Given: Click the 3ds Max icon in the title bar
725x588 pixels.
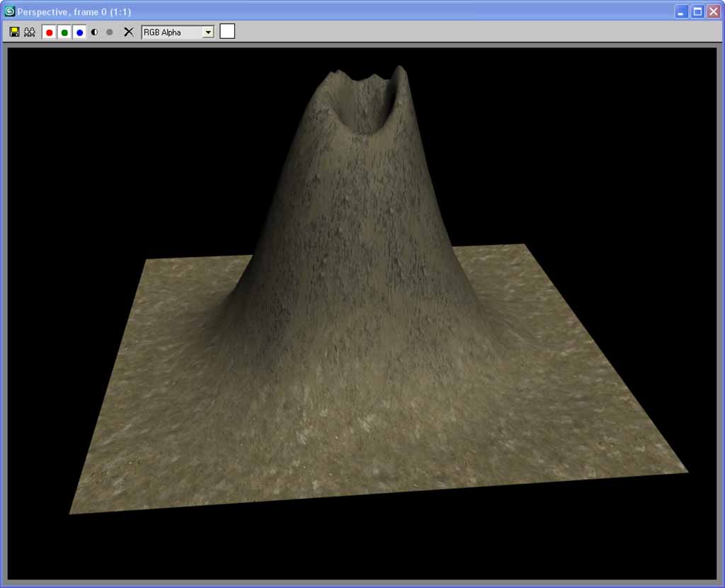Looking at the screenshot, I should tap(9, 11).
